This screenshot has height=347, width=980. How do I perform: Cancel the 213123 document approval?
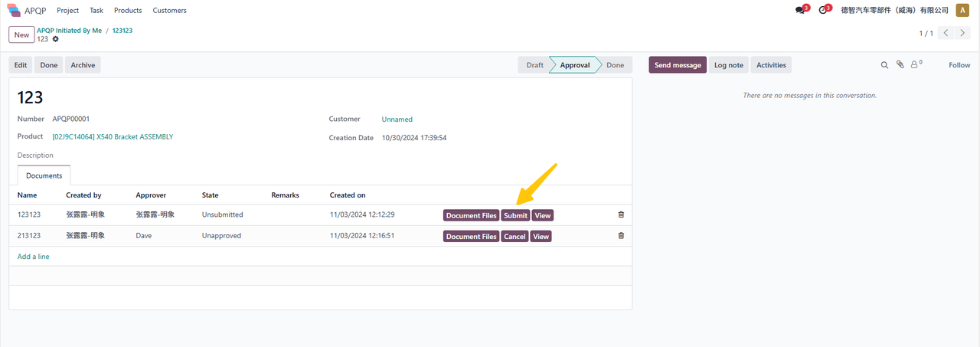click(x=514, y=236)
